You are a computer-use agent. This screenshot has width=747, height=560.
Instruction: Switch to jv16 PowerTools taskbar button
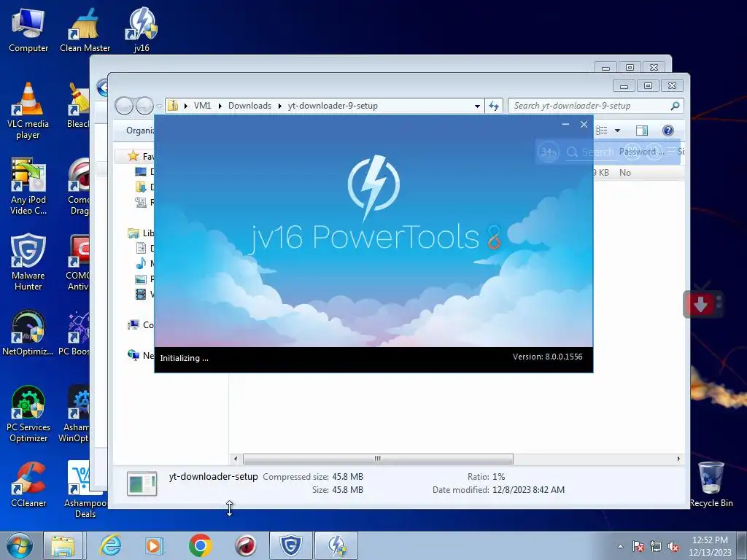(x=336, y=545)
